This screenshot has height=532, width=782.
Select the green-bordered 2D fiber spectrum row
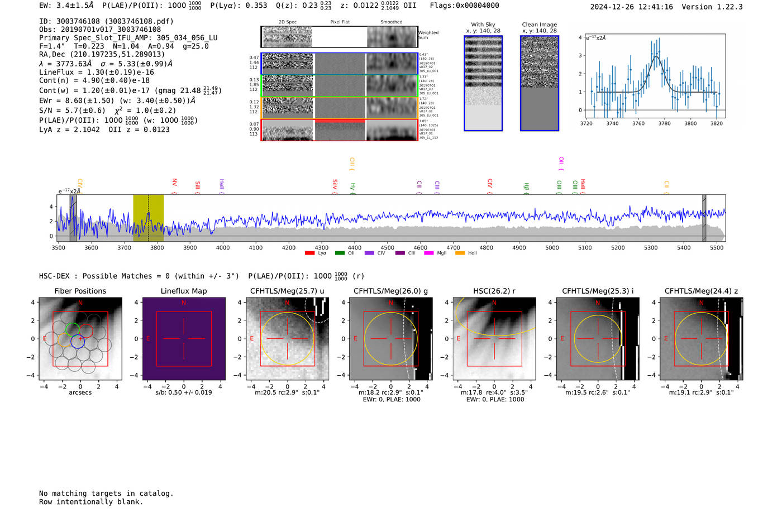[340, 85]
